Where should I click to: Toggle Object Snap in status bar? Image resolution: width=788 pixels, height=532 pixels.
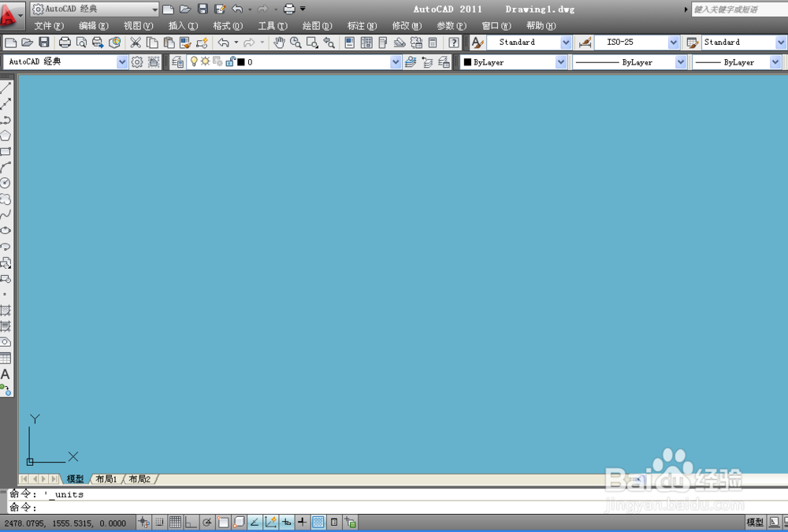(223, 523)
